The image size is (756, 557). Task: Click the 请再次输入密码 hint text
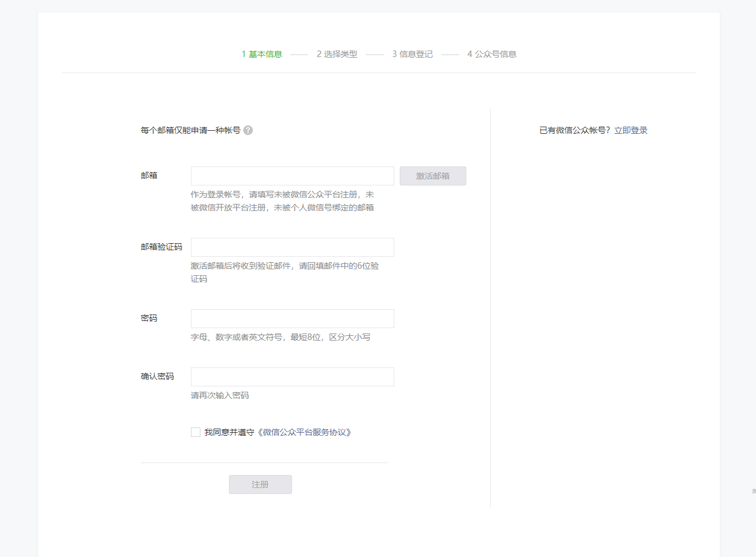(x=219, y=395)
